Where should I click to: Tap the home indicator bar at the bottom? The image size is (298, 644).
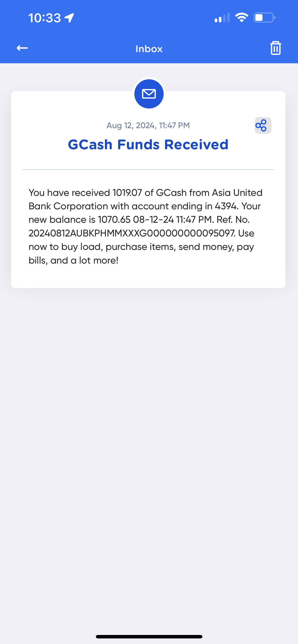coord(149,637)
